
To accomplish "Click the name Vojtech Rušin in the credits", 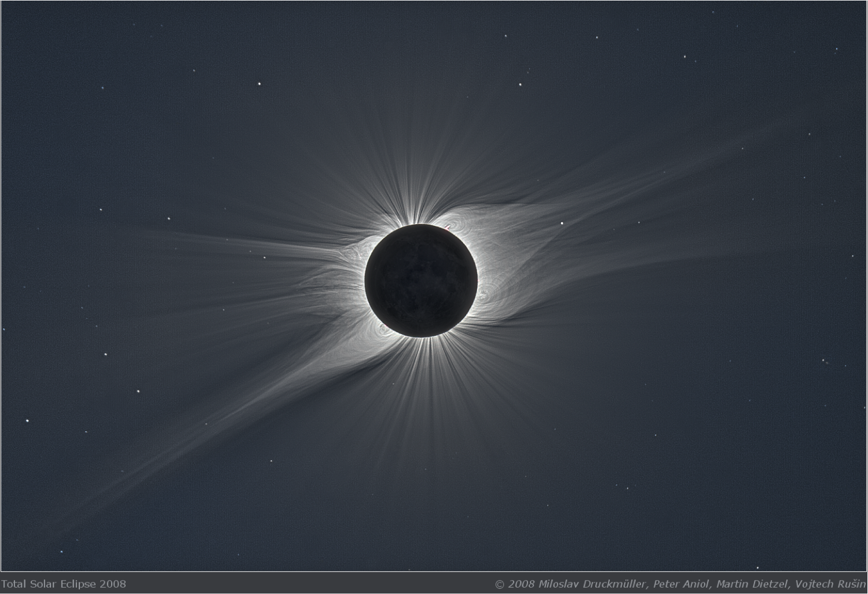I will tap(830, 584).
